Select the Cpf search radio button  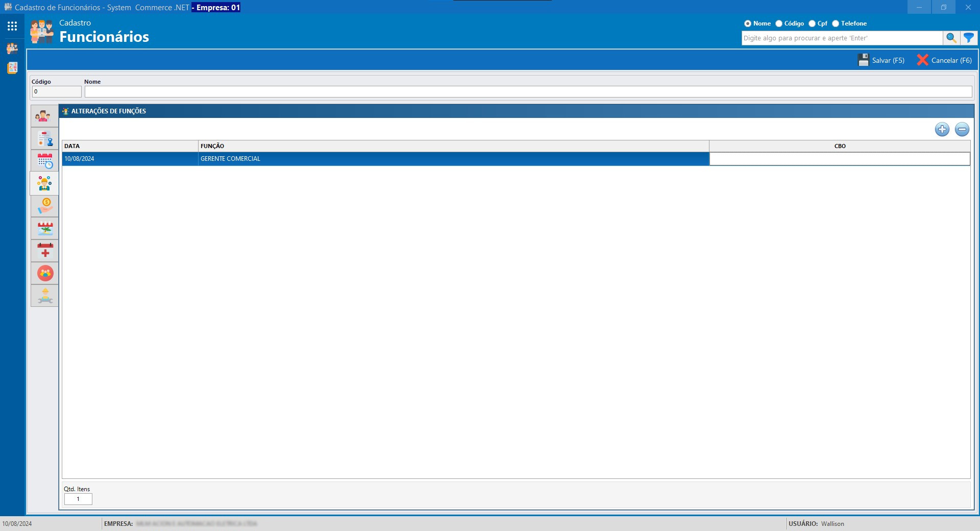click(812, 23)
